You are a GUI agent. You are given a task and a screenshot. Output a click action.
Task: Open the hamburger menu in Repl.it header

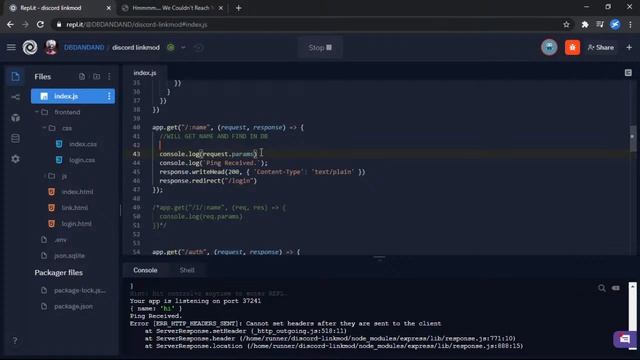(x=11, y=47)
